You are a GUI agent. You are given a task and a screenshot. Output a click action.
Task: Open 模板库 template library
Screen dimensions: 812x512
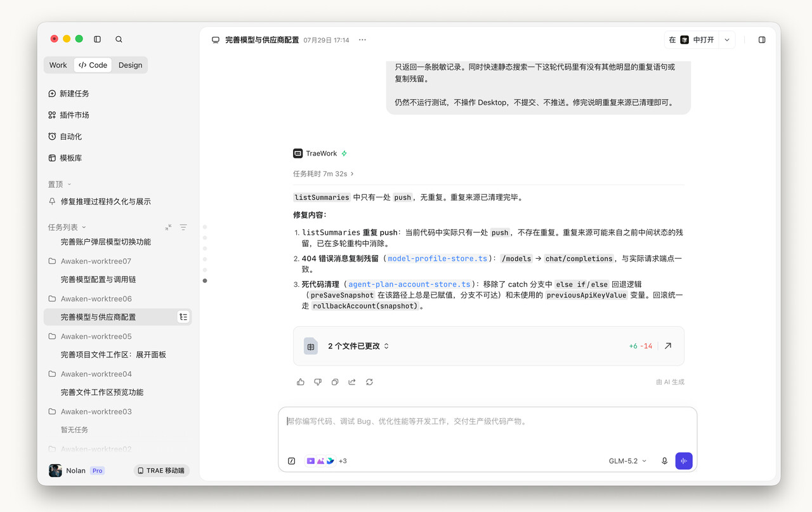65,158
